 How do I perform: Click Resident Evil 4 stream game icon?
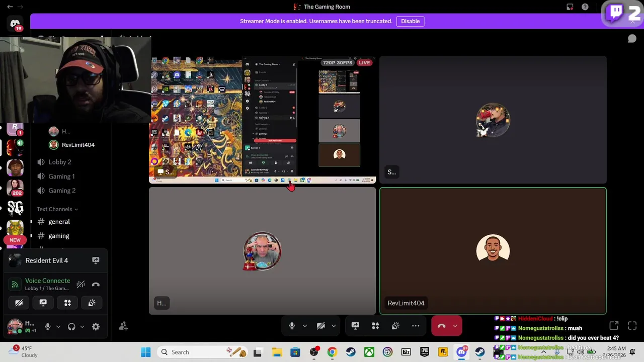coord(15,260)
